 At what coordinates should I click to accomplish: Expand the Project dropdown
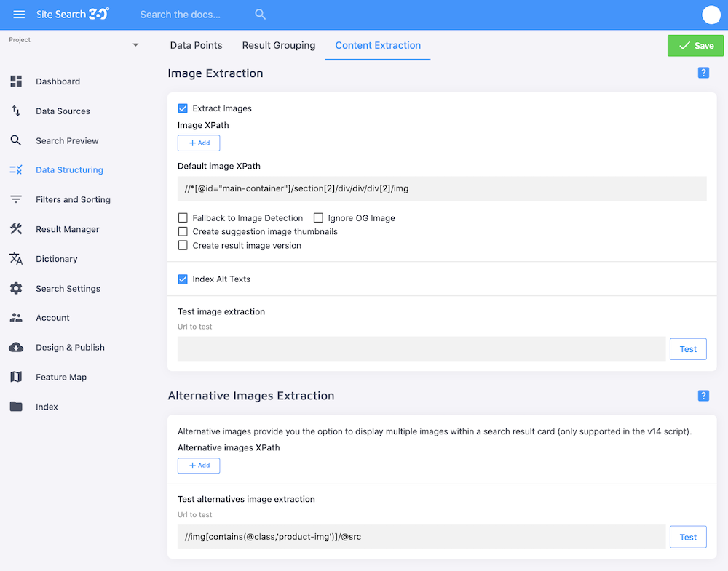(x=135, y=44)
